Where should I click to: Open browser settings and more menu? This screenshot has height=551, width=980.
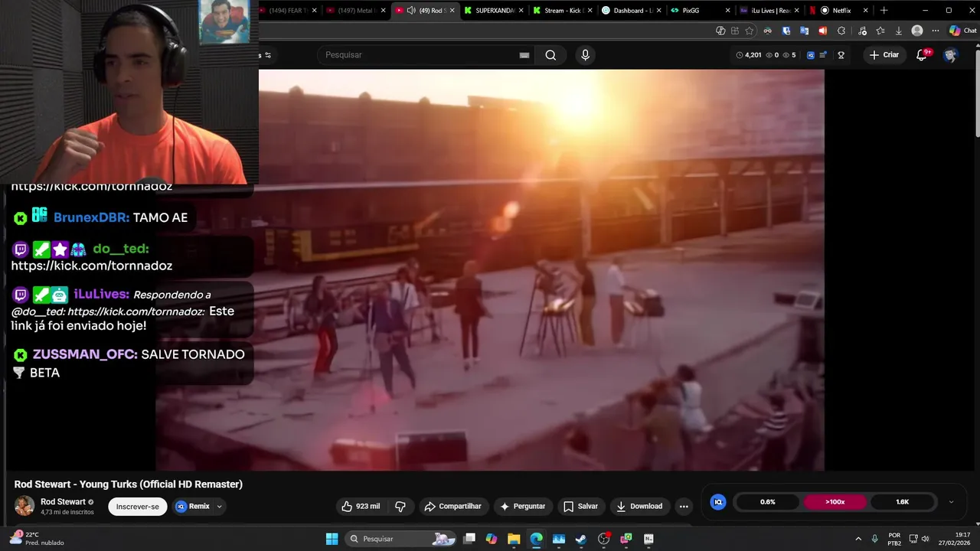tap(935, 31)
